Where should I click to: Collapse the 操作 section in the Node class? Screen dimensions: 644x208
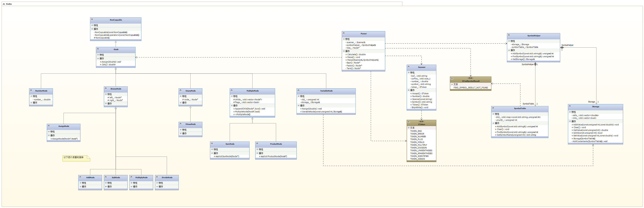pos(98,58)
